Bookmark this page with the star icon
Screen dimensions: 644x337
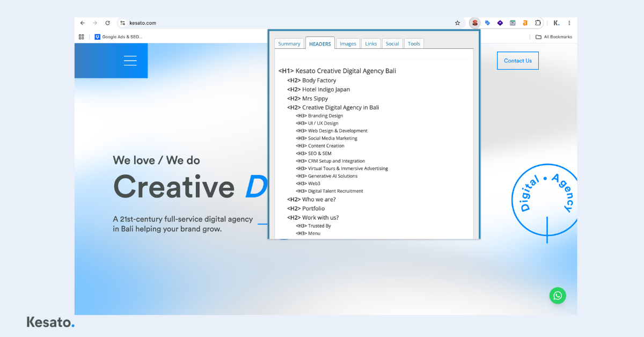tap(457, 23)
